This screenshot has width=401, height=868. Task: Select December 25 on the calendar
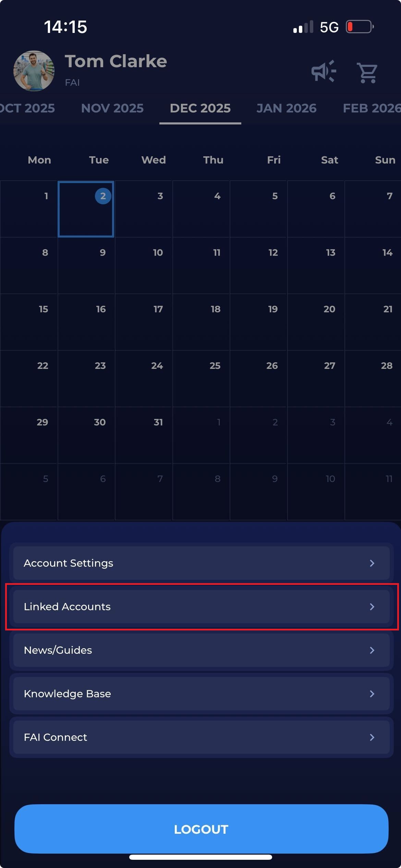pos(201,378)
